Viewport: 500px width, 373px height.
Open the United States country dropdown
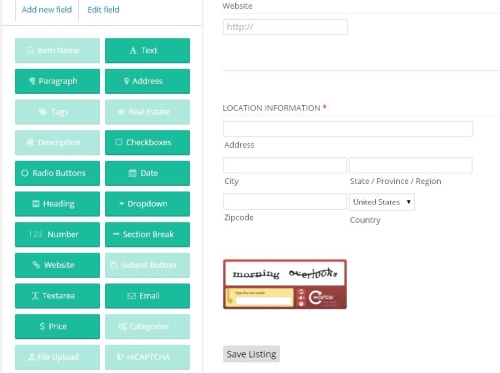382,202
